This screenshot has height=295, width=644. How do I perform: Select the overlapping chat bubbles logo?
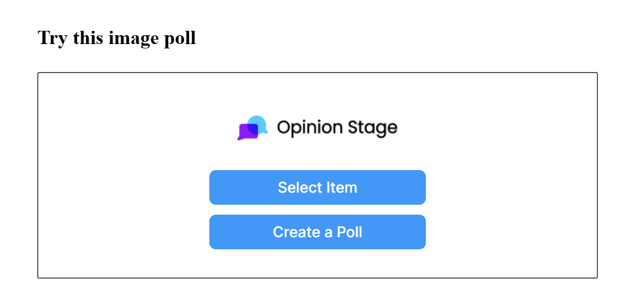[253, 128]
